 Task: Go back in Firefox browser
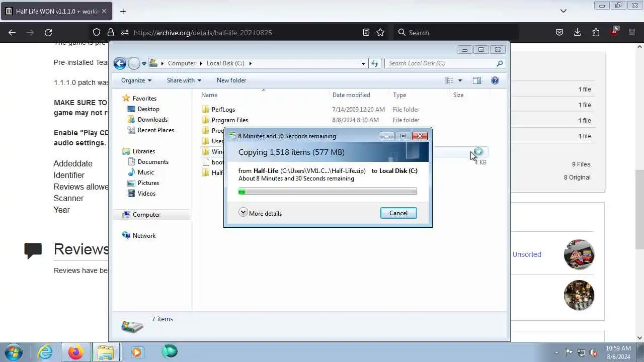[12, 32]
